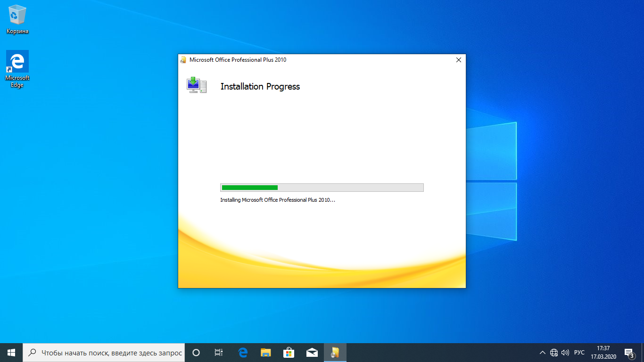Image resolution: width=644 pixels, height=362 pixels.
Task: Click the 'Microsoft Office Professional Plus 2010' window title
Action: coord(238,60)
